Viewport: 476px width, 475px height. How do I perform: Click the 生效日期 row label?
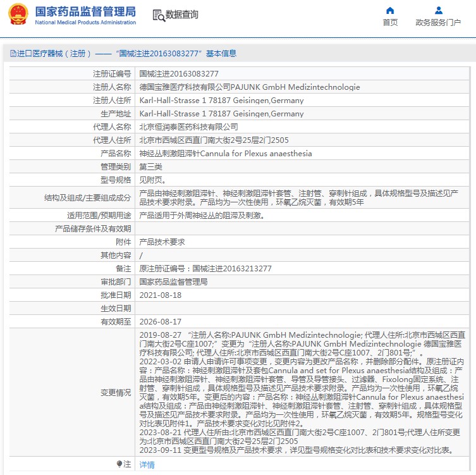116,309
